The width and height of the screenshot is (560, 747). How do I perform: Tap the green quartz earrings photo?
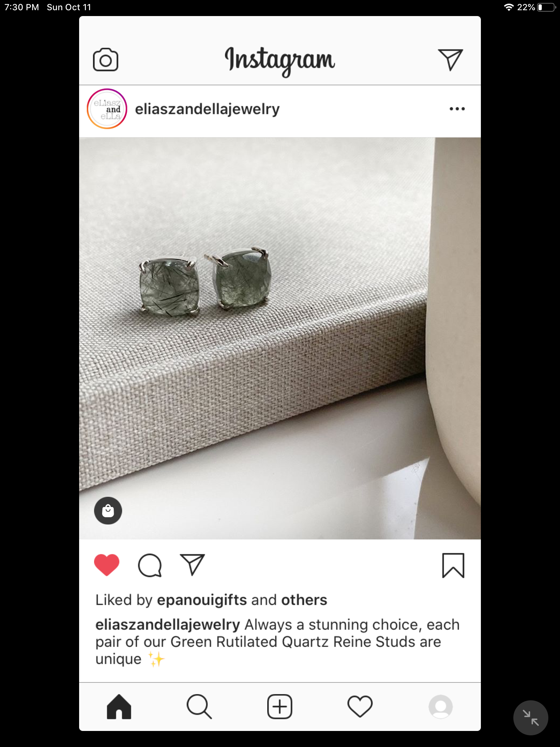coord(280,338)
